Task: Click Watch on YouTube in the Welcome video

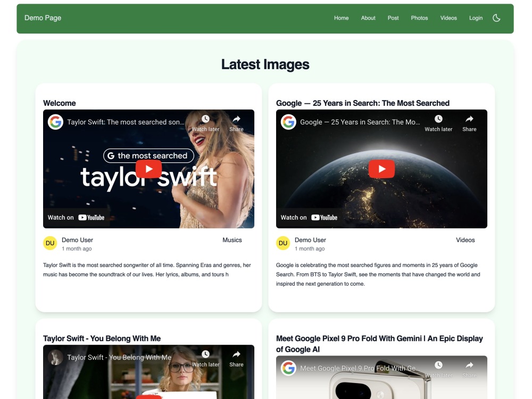Action: point(76,218)
